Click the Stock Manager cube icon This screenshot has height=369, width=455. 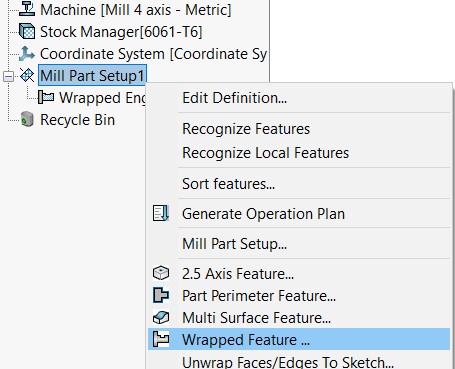click(x=27, y=32)
